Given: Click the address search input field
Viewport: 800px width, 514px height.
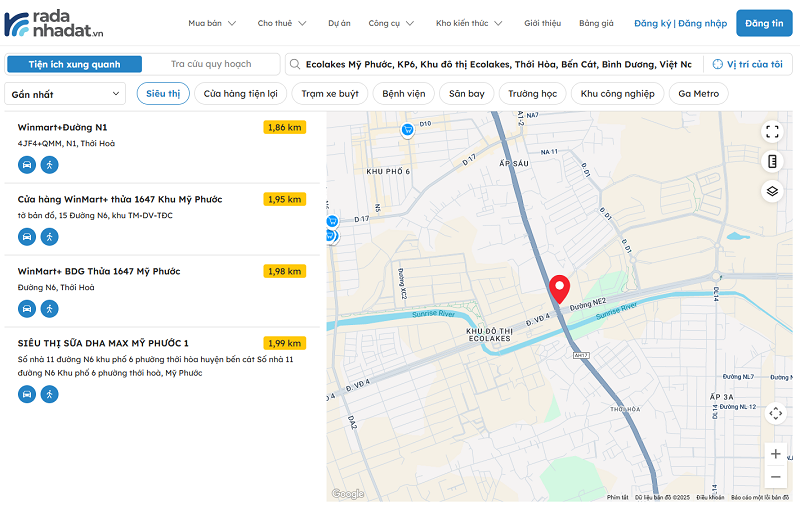Looking at the screenshot, I should tap(495, 64).
